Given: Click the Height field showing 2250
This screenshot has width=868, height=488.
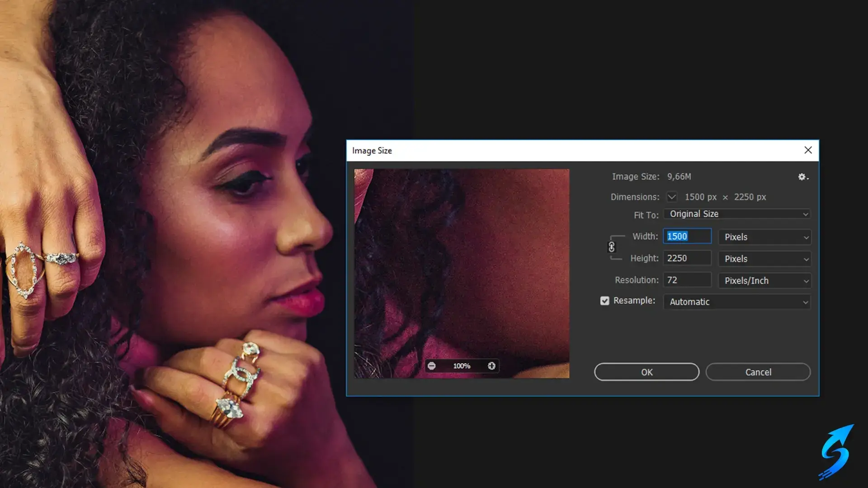Looking at the screenshot, I should point(687,258).
